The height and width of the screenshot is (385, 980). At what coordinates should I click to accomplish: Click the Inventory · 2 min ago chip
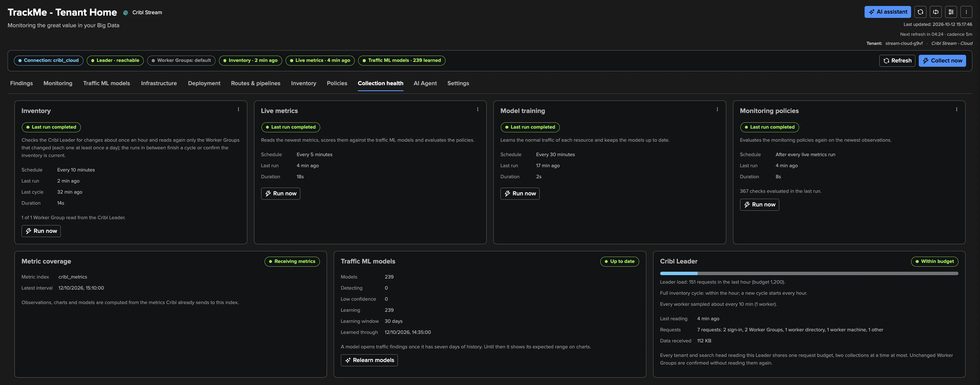coord(250,60)
